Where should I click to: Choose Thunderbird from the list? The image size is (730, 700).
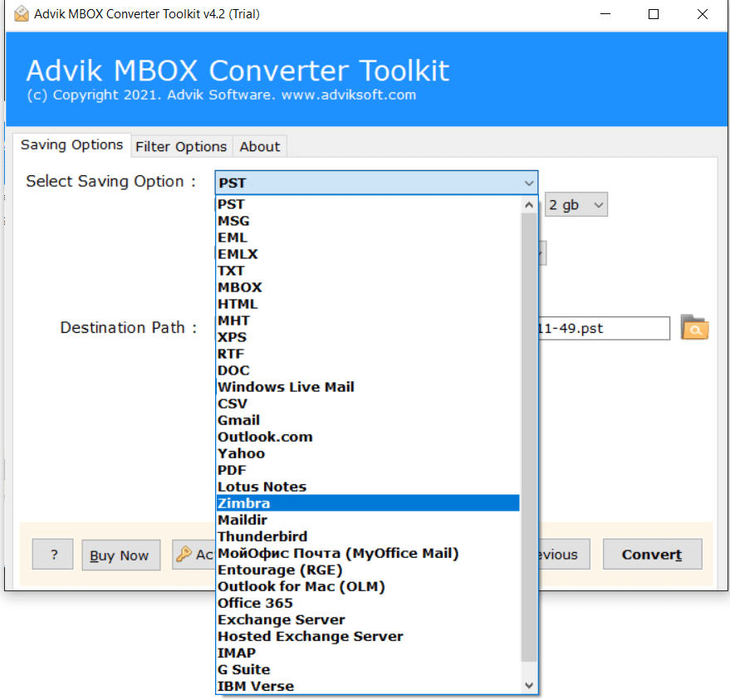tap(368, 536)
